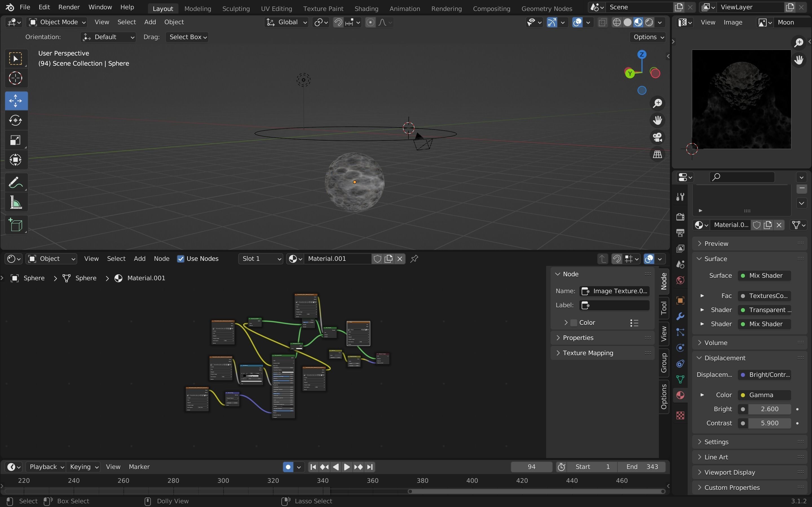Toggle the auto keying record button
Screen dimensions: 812x507
click(288, 467)
